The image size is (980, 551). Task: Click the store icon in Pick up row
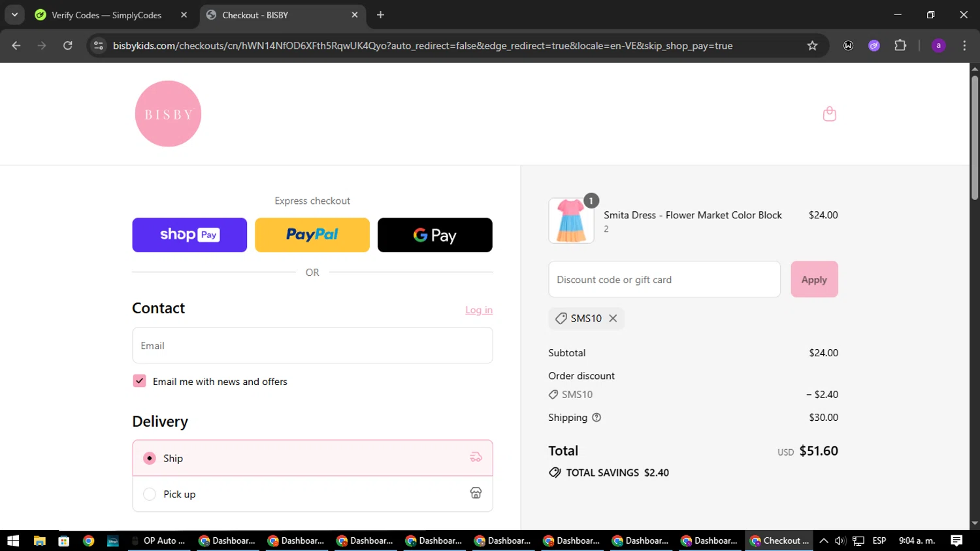pos(476,493)
